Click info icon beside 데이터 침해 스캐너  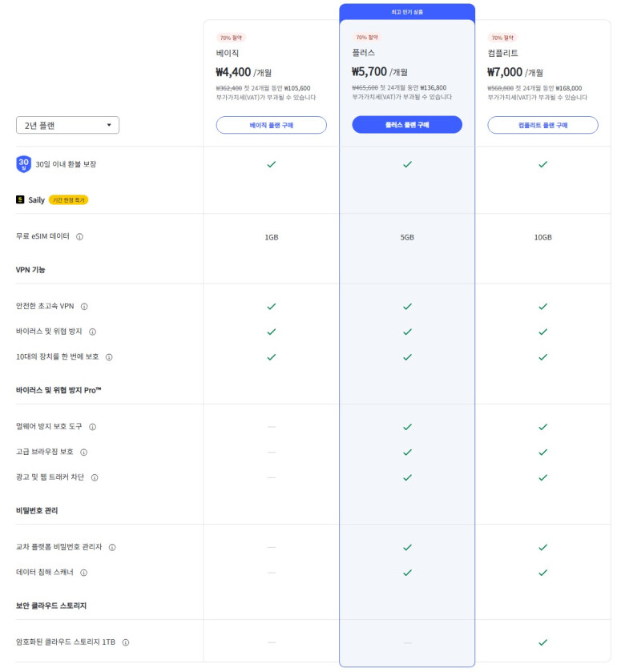(83, 573)
